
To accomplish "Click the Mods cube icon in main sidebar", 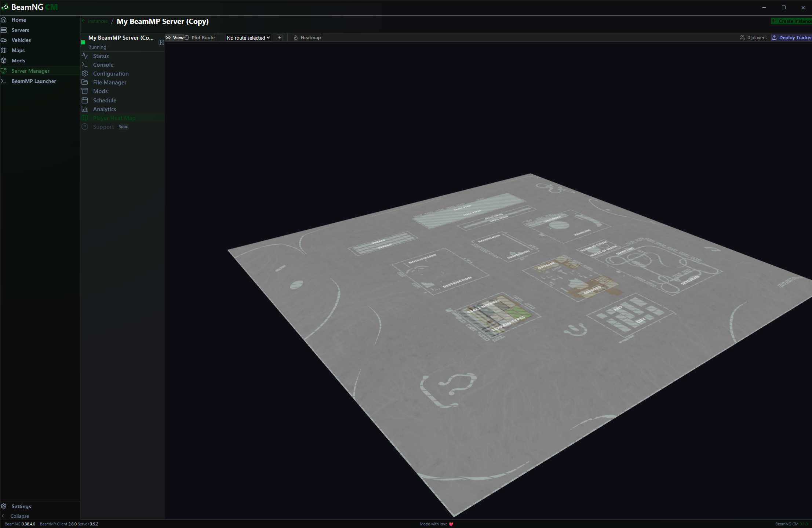I will [x=4, y=61].
